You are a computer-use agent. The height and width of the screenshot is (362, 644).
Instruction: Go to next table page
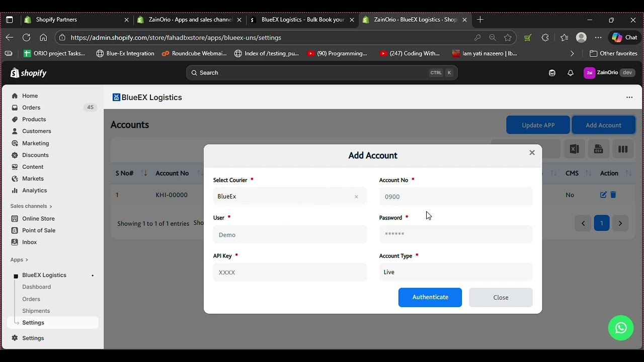[x=620, y=223]
